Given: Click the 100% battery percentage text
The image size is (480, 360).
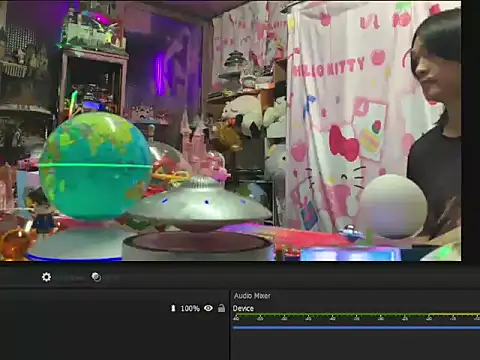Looking at the screenshot, I should 190,309.
